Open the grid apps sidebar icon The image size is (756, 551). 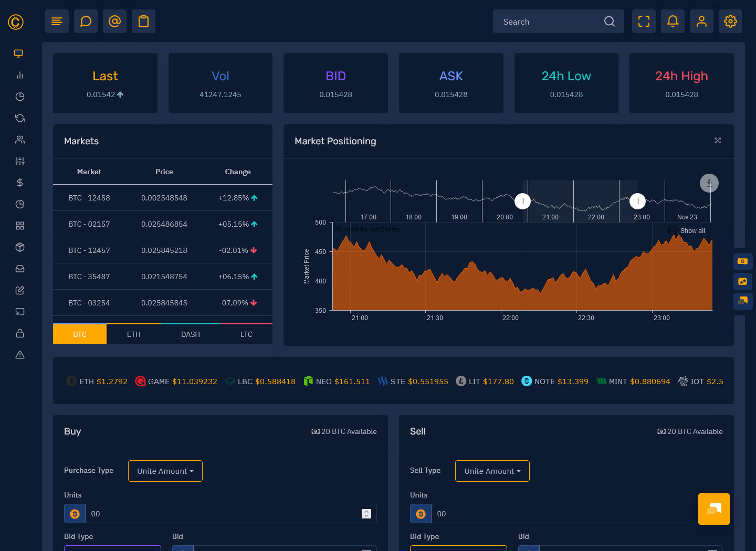click(x=20, y=226)
